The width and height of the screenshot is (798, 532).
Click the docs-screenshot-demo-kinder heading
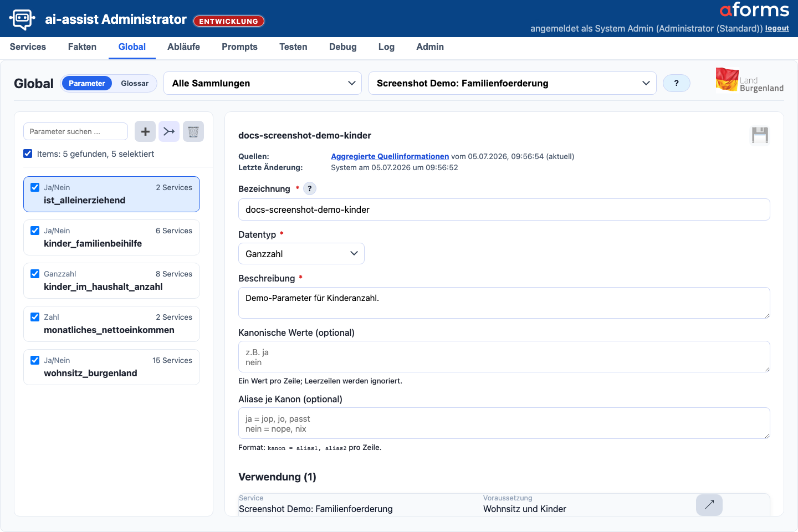point(305,135)
